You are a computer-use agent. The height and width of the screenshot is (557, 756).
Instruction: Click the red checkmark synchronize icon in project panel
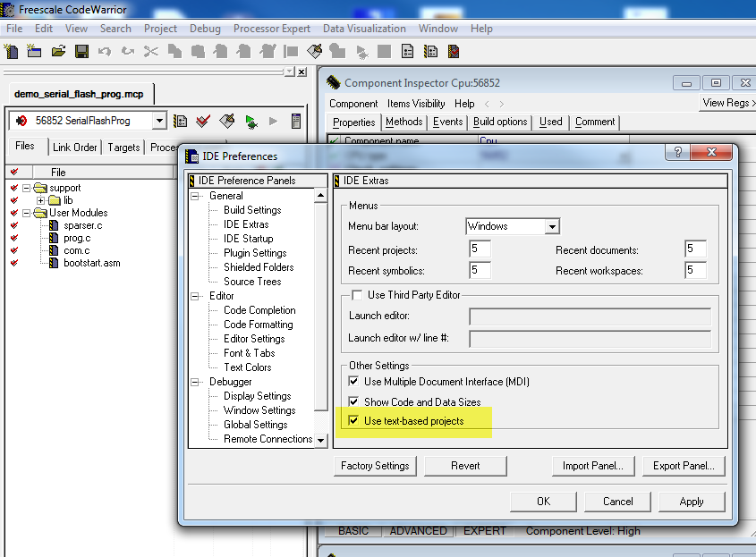tap(203, 121)
